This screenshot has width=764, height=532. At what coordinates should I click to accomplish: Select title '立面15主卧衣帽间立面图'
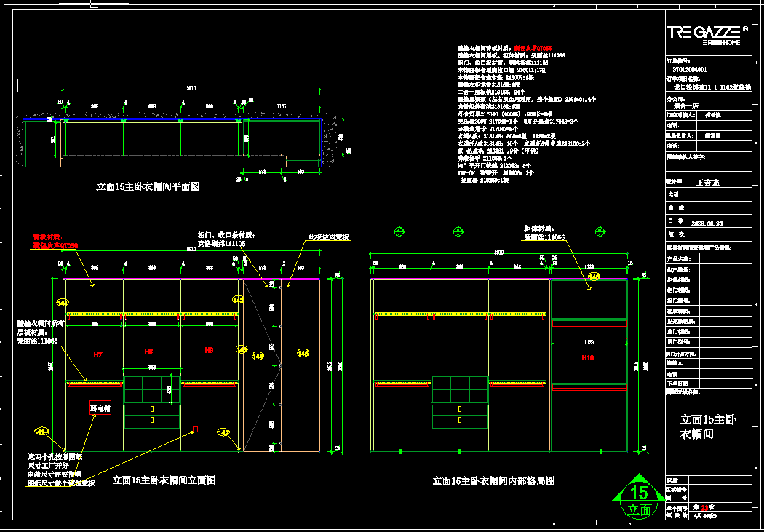coord(164,480)
